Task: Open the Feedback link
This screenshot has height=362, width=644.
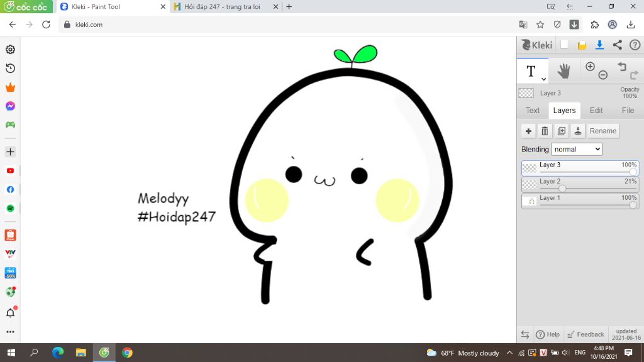Action: 586,334
